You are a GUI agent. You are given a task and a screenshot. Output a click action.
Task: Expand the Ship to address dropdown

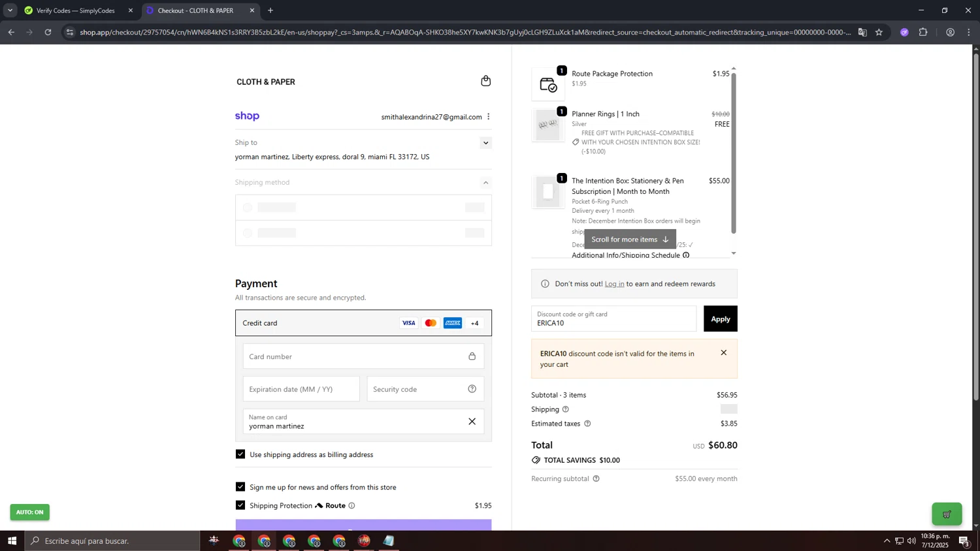[485, 143]
